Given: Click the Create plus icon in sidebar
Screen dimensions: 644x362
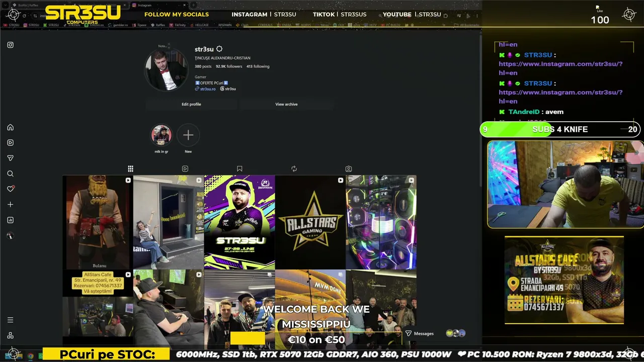Looking at the screenshot, I should [x=10, y=205].
